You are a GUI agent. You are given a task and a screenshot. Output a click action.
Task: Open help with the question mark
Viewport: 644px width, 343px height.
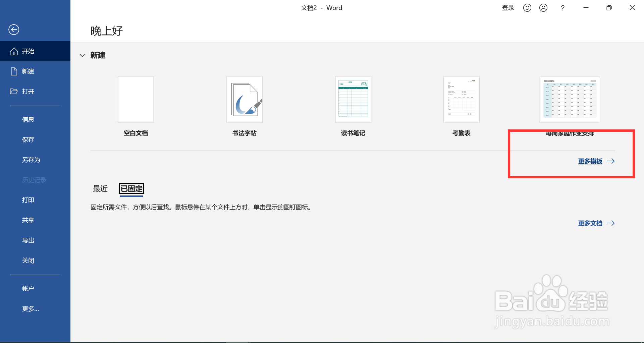coord(562,8)
